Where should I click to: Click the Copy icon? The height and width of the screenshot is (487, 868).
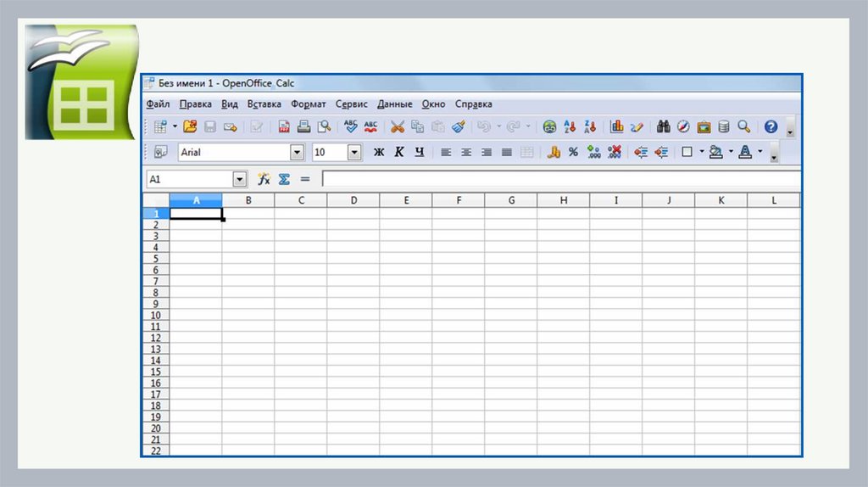pos(417,127)
